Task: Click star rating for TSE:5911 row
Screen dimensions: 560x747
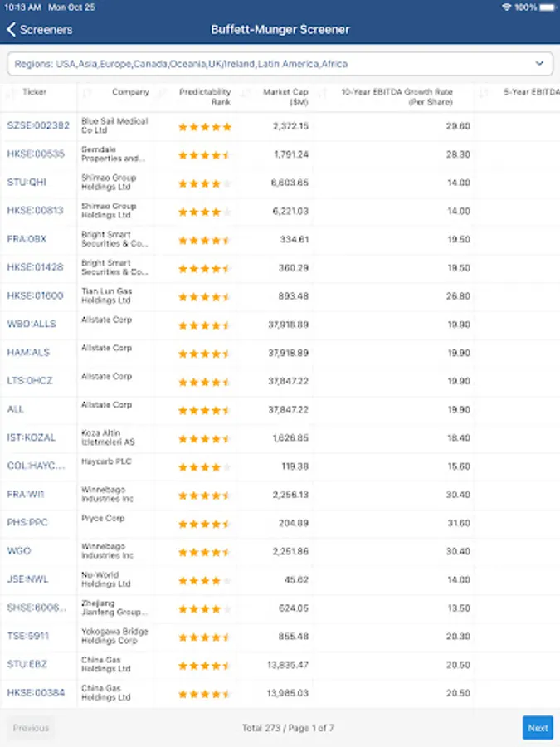Action: [x=205, y=637]
